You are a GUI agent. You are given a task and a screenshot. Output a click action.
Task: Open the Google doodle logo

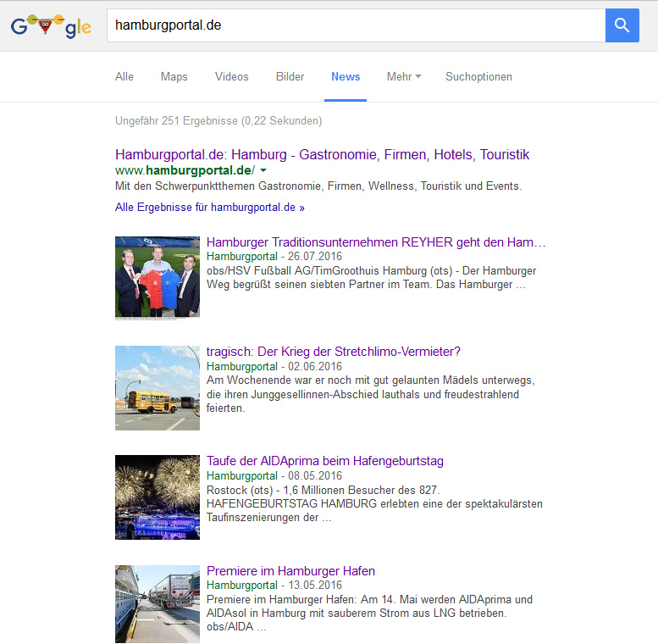point(51,26)
